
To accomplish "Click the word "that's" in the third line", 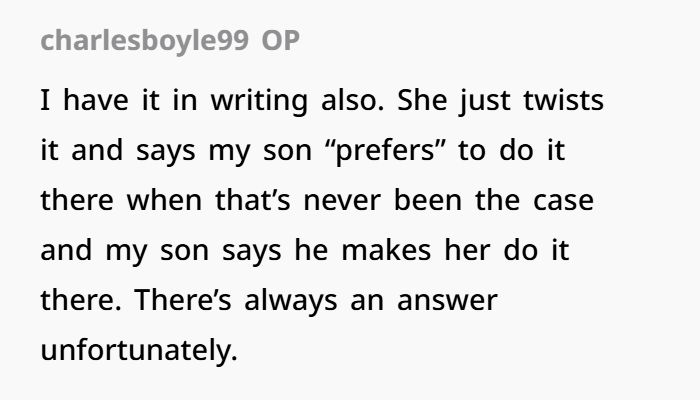I will 253,200.
